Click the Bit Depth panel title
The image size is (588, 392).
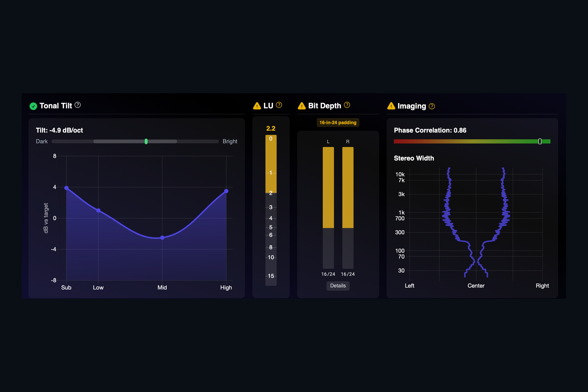325,106
